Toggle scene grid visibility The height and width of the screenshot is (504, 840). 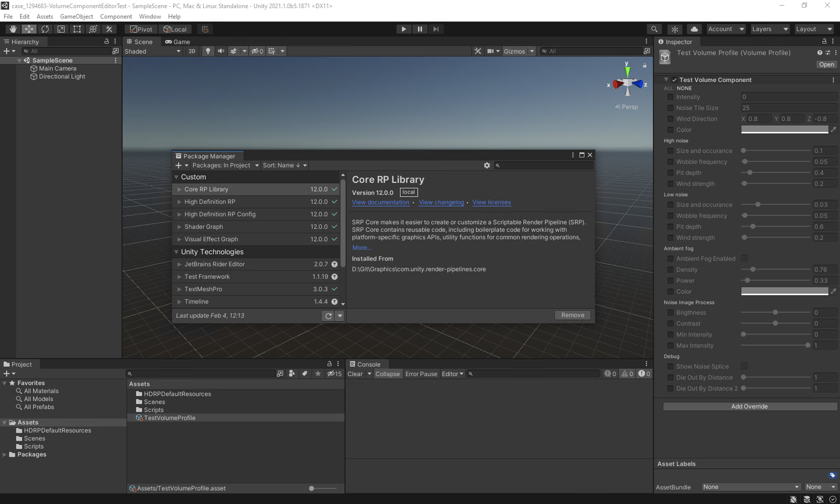tap(271, 51)
